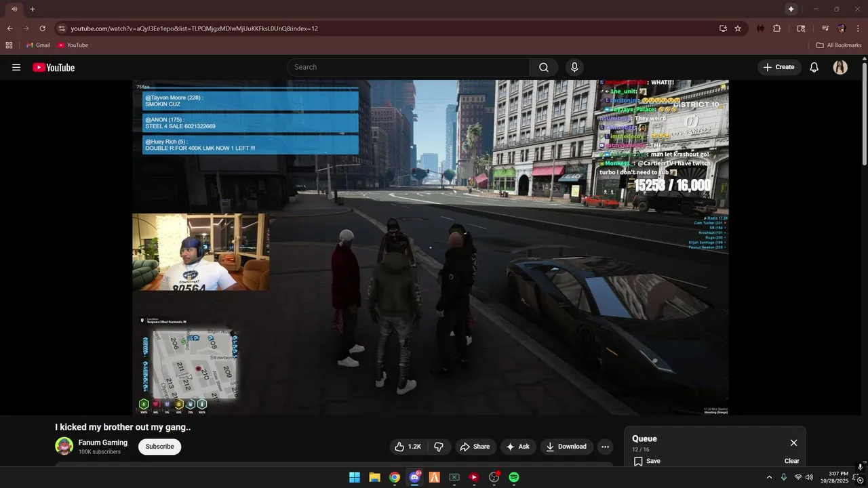Open the YouTube guide hamburger menu
The image size is (868, 488).
[16, 67]
